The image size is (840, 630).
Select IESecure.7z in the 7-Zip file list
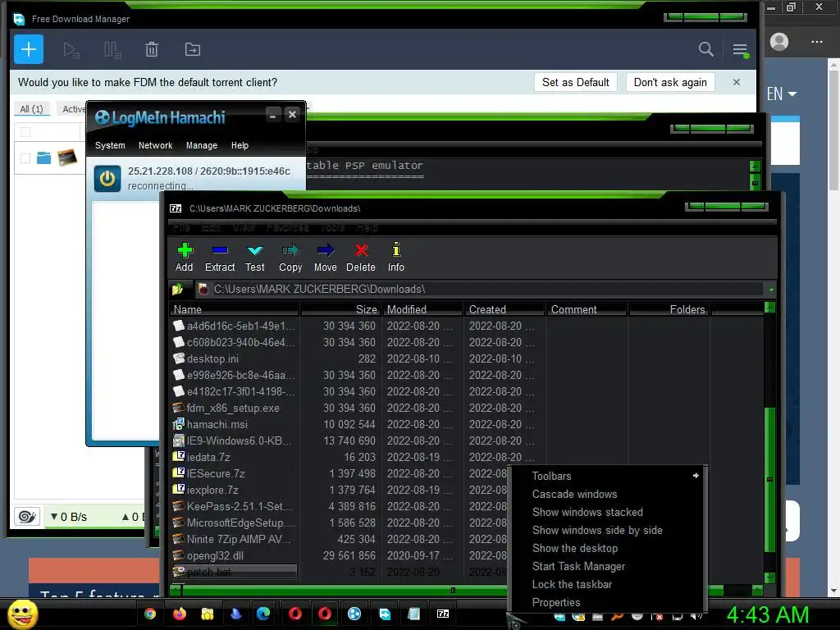tap(216, 473)
